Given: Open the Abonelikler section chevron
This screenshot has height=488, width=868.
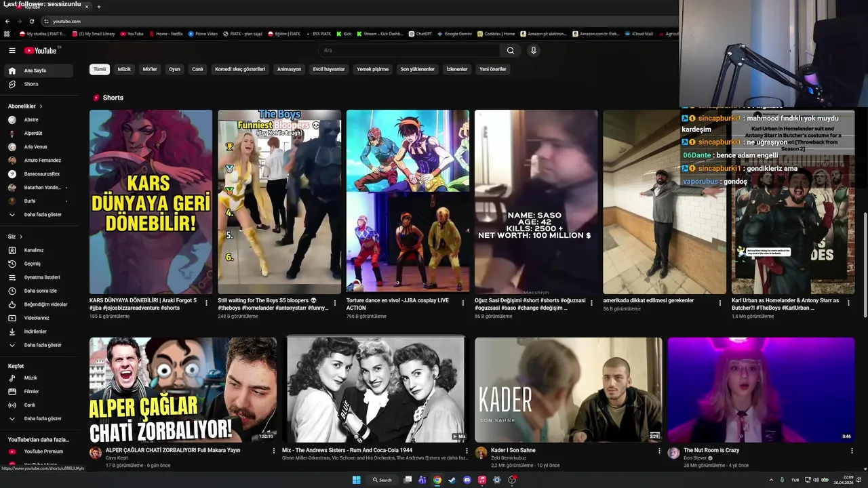Looking at the screenshot, I should tap(41, 106).
